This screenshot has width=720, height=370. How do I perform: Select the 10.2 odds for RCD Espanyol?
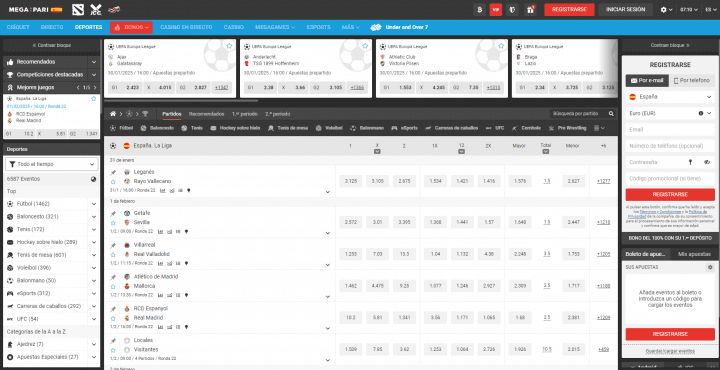(x=351, y=318)
